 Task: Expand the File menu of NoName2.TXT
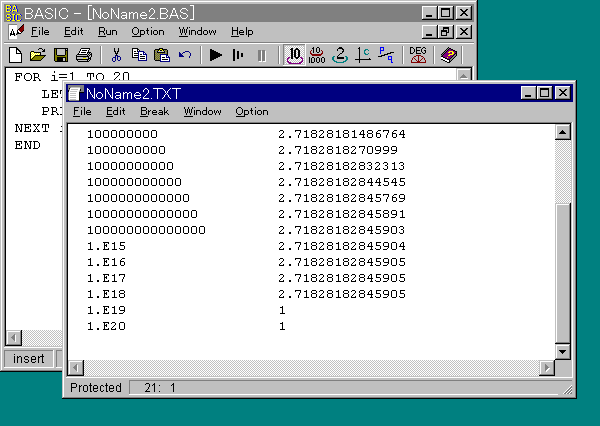point(82,111)
